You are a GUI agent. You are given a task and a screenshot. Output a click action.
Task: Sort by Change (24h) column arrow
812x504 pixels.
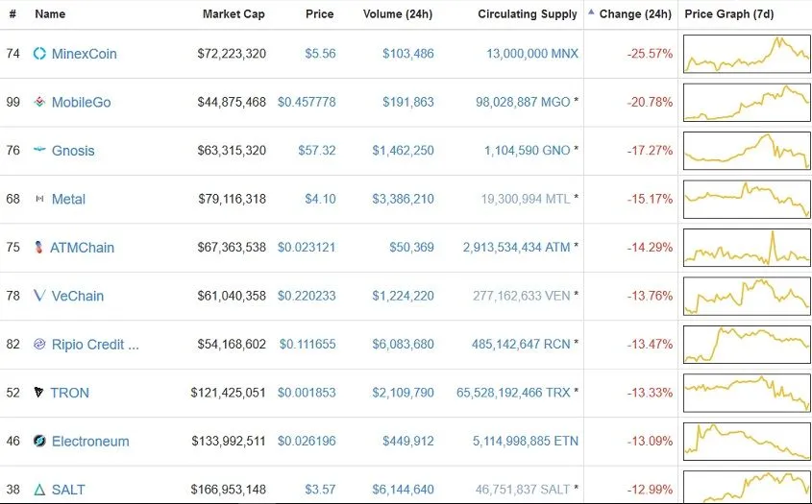[591, 12]
